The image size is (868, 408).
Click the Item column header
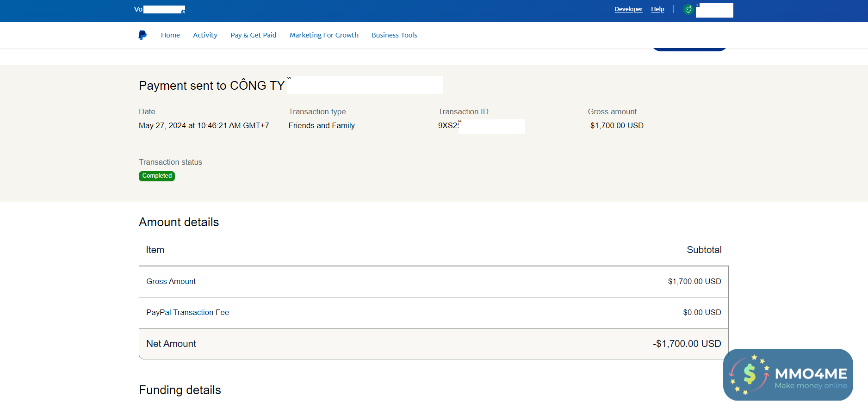pos(155,250)
